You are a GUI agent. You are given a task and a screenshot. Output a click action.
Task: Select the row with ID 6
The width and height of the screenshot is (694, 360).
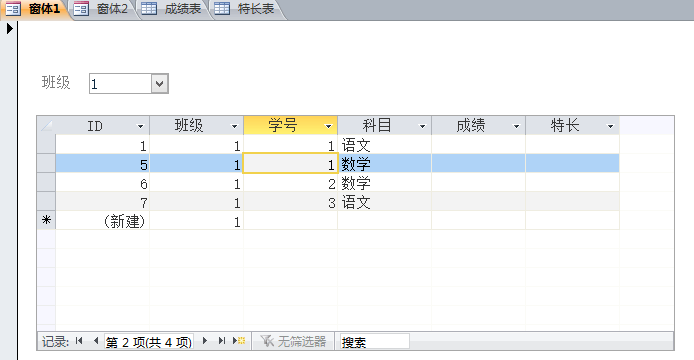46,182
